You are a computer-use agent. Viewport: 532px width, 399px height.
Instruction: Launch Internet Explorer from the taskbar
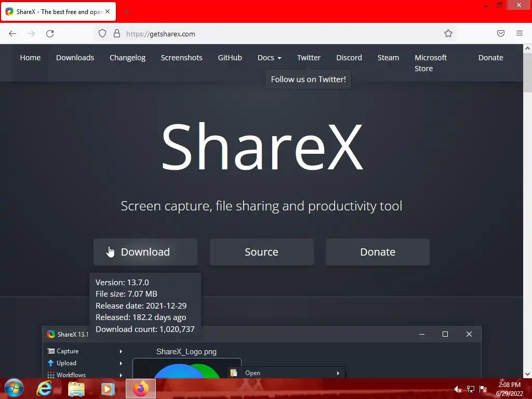pos(44,389)
